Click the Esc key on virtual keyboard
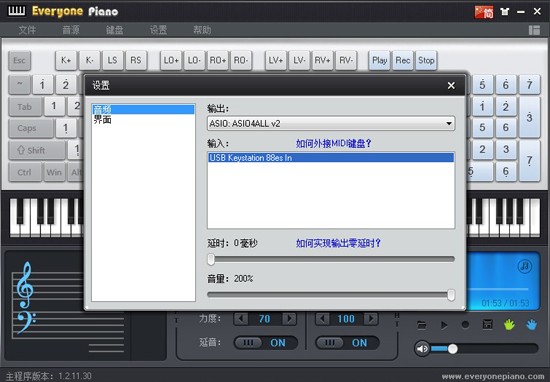This screenshot has height=382, width=550. pos(19,60)
